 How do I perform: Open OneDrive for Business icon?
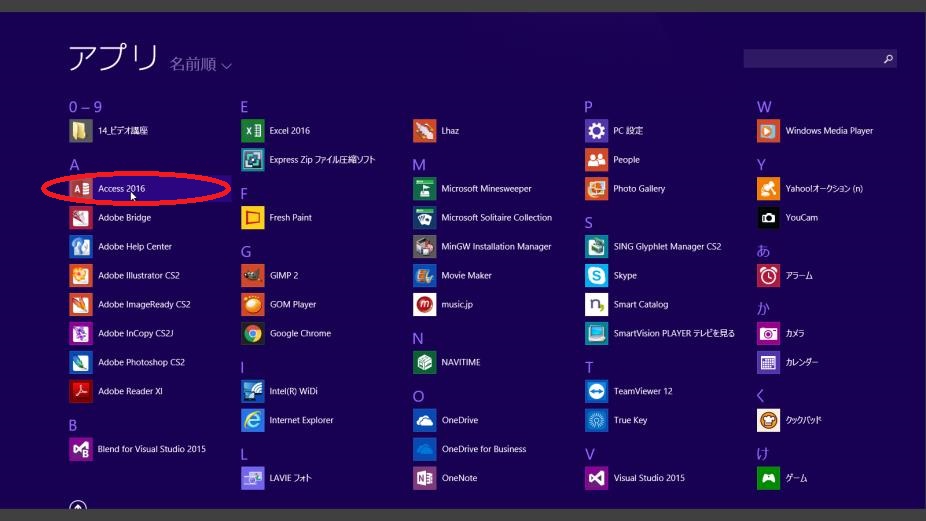(425, 449)
